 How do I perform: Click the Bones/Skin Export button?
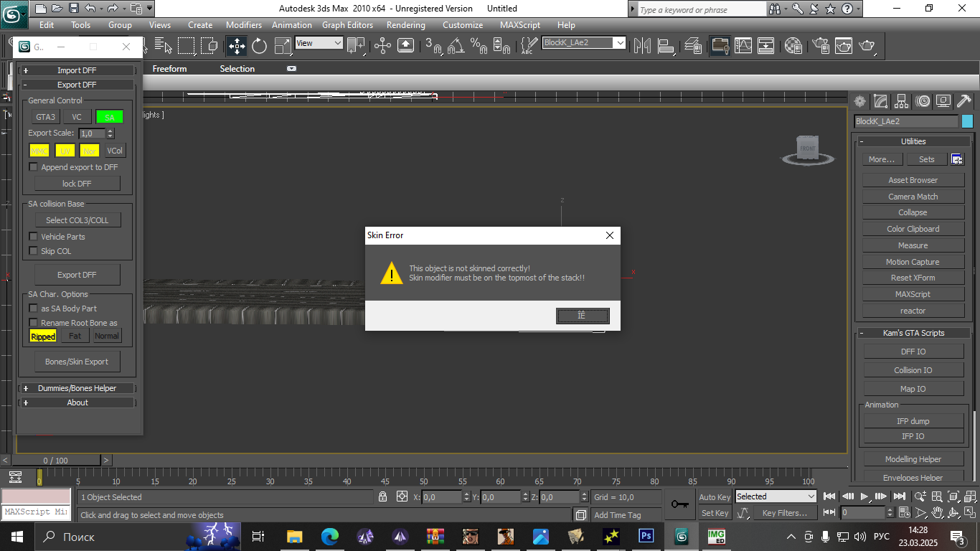tap(77, 362)
